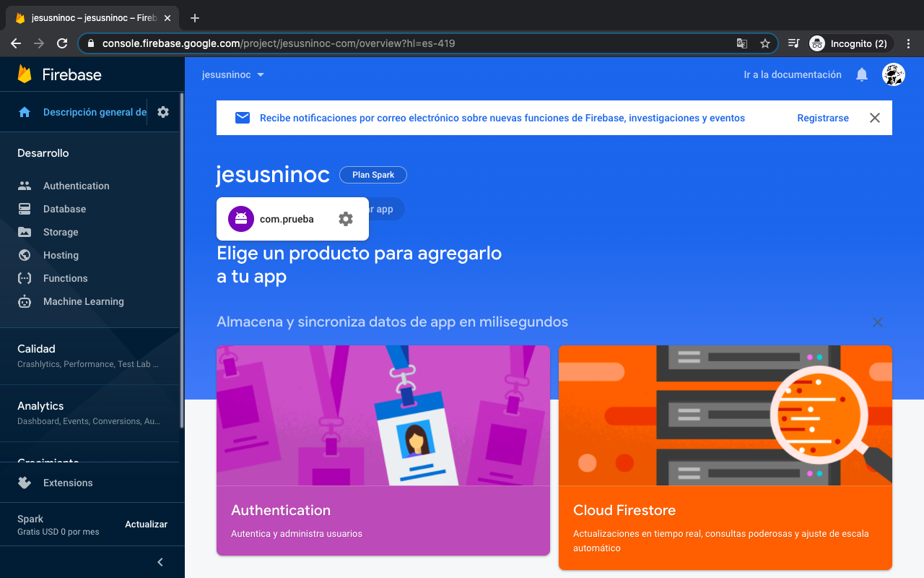Image resolution: width=924 pixels, height=578 pixels.
Task: Click the envelope icon in notification banner
Action: [x=243, y=118]
